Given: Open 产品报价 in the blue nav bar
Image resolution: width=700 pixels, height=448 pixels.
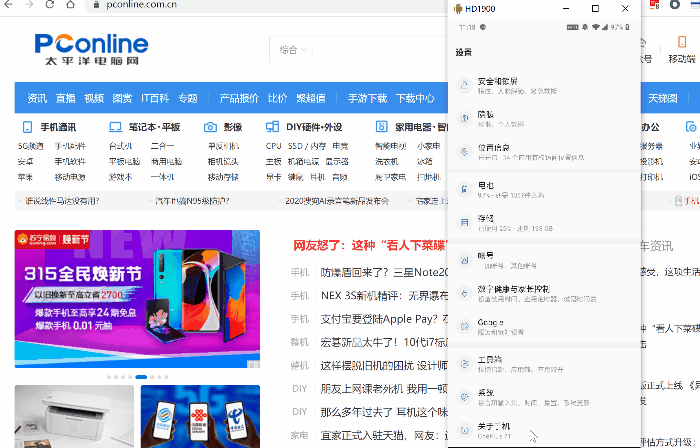Looking at the screenshot, I should [239, 98].
